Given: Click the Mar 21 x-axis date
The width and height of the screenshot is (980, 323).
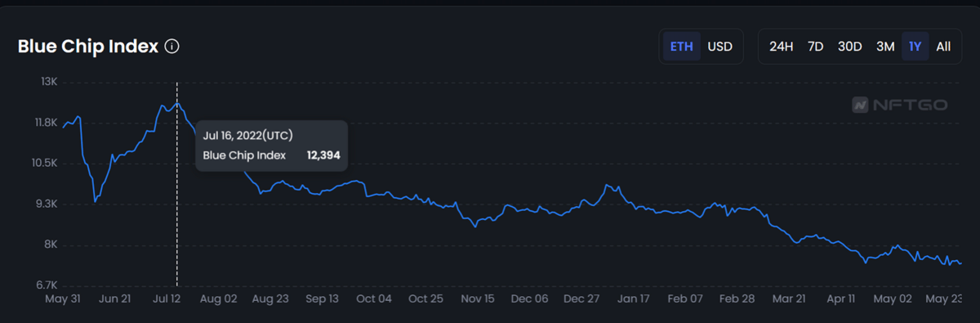Looking at the screenshot, I should (x=790, y=299).
